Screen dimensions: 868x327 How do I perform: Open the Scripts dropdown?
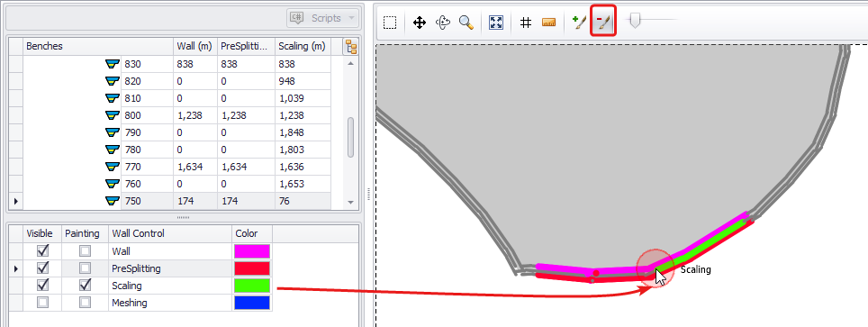[322, 18]
